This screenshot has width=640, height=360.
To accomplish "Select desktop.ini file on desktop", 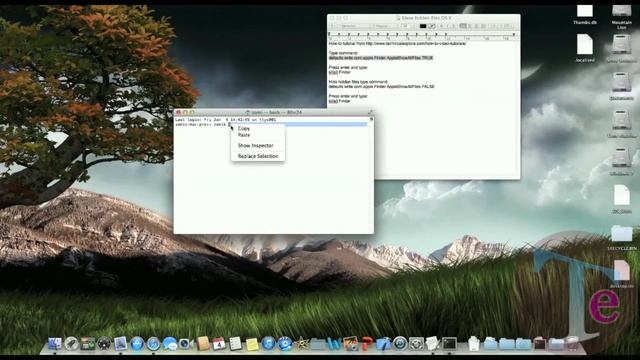I will [622, 274].
